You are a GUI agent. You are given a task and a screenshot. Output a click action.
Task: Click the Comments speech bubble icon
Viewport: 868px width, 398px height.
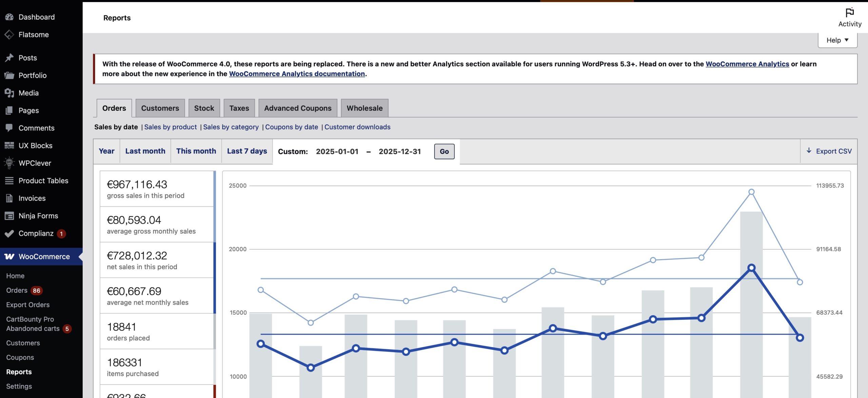tap(9, 128)
